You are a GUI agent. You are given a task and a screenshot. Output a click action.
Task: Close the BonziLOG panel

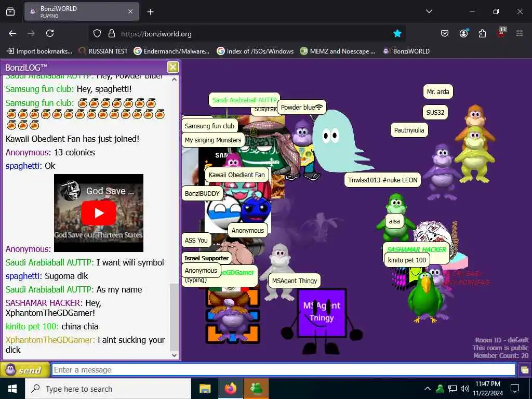(x=172, y=67)
